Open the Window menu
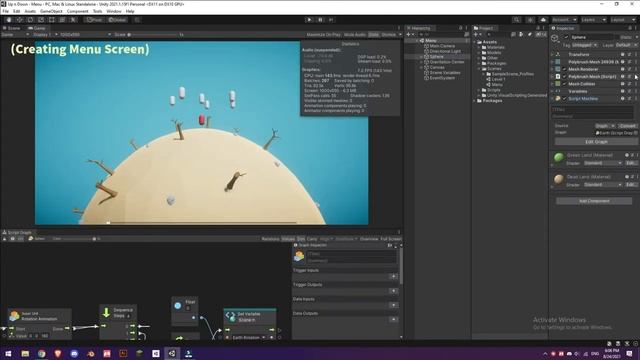Viewport: 640px width, 360px height. tap(114, 11)
